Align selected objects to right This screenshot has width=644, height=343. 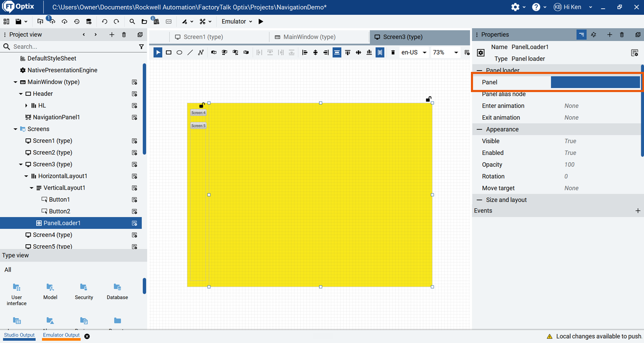[326, 53]
